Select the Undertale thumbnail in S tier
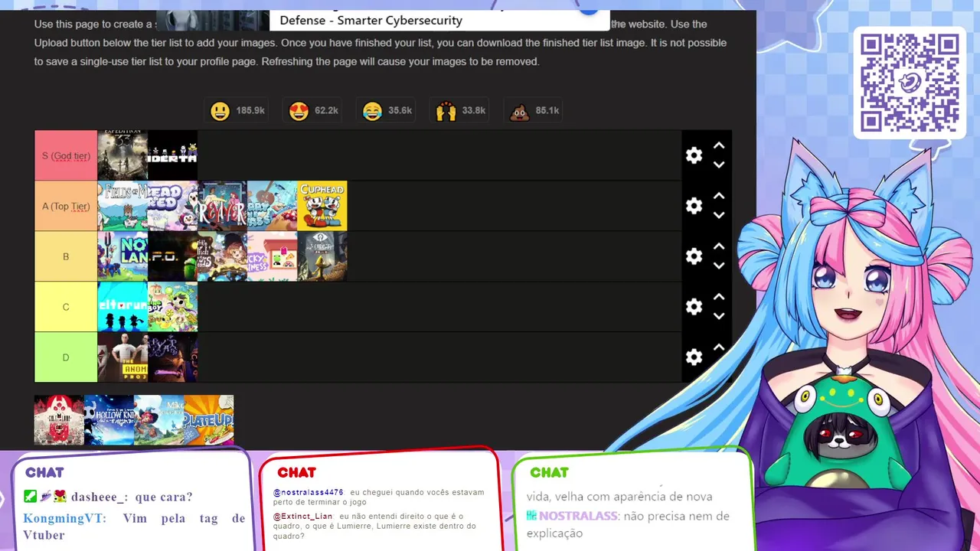980x551 pixels. coord(172,155)
